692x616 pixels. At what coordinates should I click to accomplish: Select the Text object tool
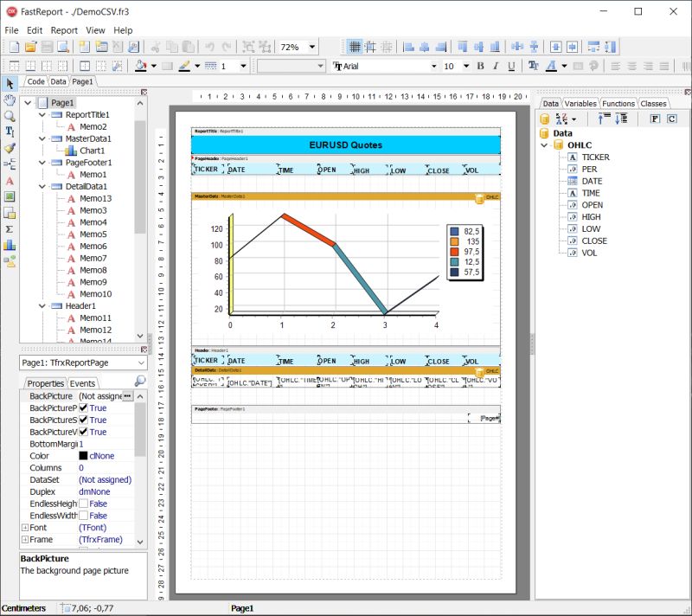click(x=10, y=129)
